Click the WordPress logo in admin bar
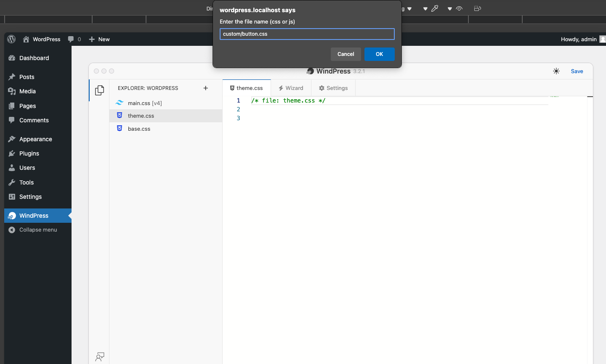This screenshot has height=364, width=606. 12,39
